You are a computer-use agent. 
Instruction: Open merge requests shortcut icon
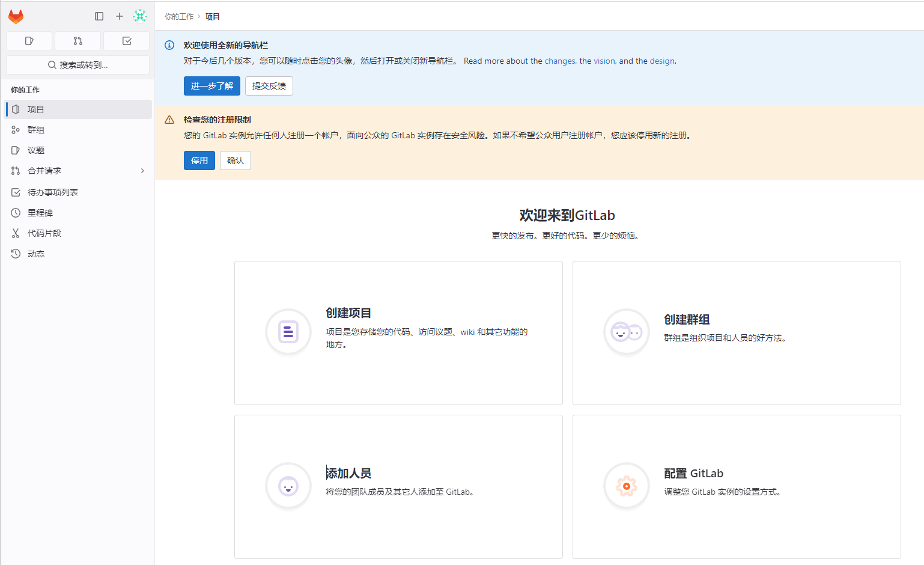[x=78, y=41]
